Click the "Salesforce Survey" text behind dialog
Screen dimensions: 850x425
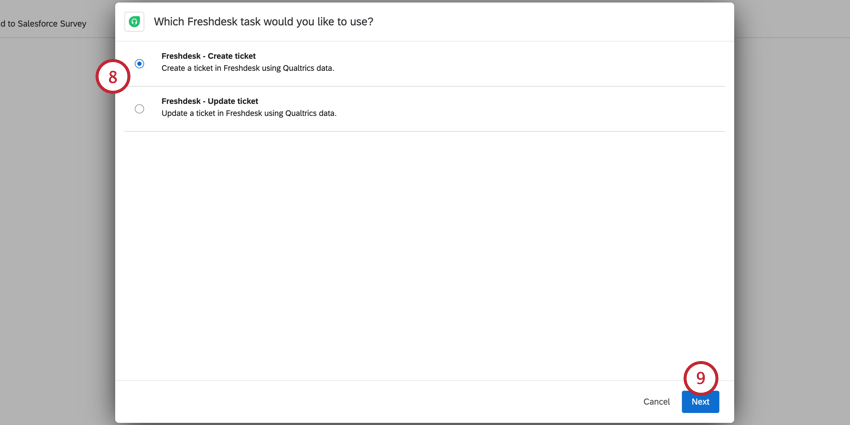[x=51, y=24]
